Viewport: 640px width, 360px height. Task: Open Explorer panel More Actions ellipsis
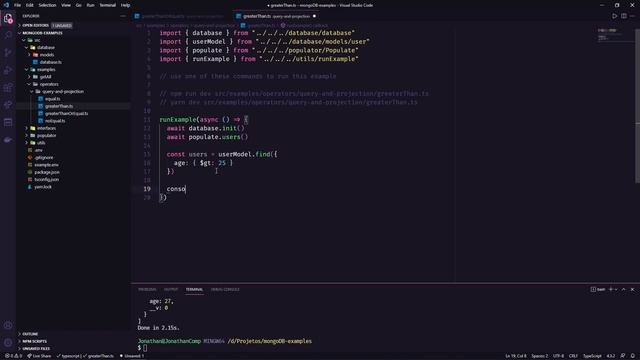(123, 16)
